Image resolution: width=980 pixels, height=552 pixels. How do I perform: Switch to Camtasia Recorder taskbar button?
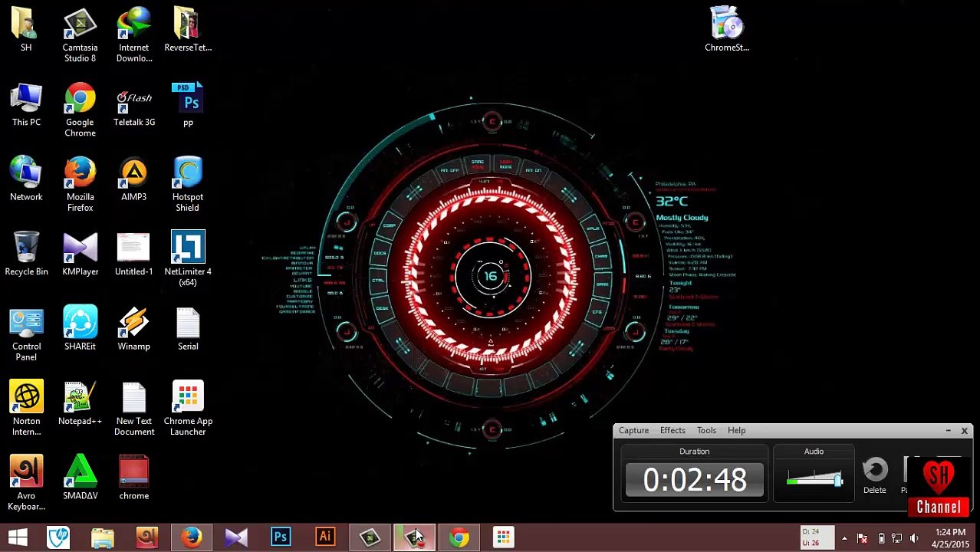tap(414, 537)
